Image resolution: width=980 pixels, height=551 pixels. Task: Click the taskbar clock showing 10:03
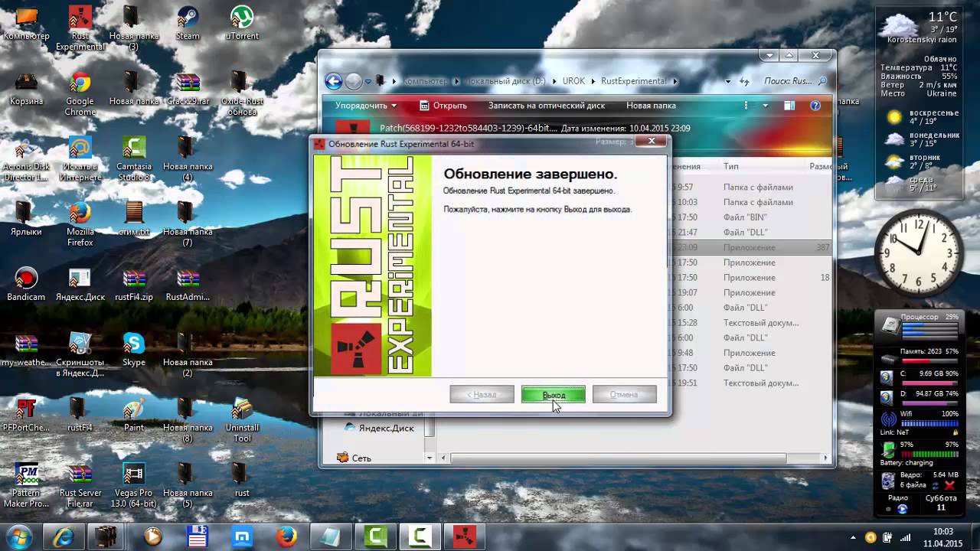943,536
